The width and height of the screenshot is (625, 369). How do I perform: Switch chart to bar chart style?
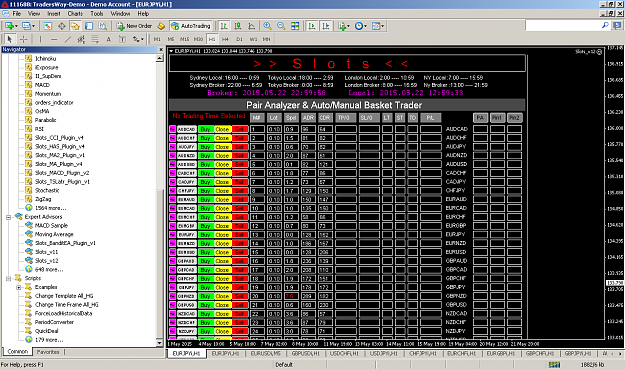(224, 26)
